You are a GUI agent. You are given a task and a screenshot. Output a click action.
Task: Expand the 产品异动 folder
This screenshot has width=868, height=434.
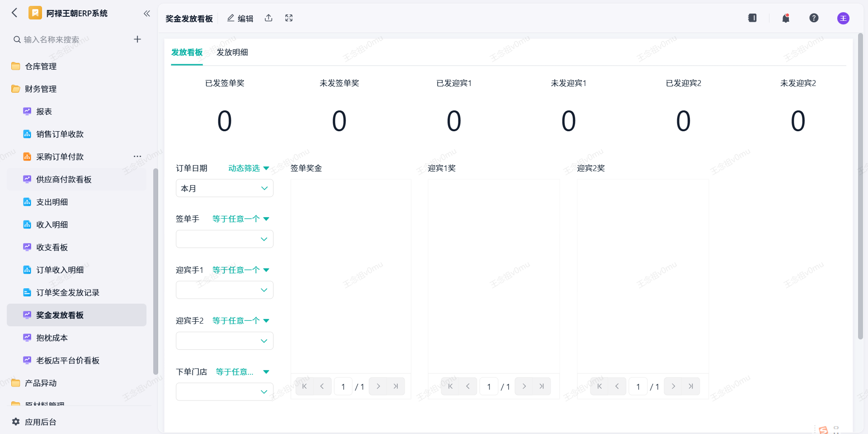pos(76,383)
